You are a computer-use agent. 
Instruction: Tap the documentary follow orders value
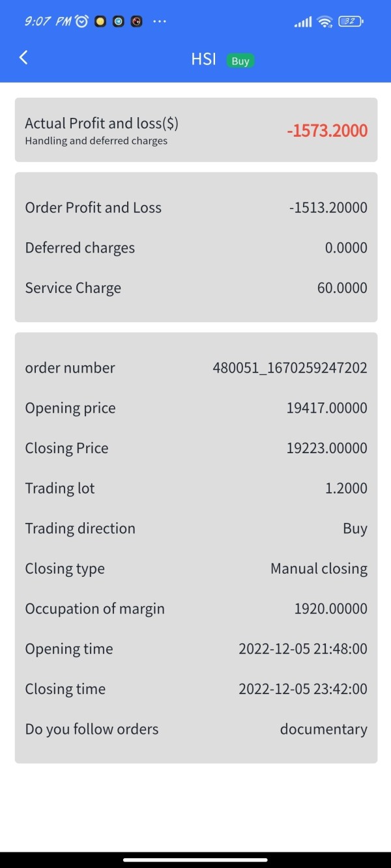(x=323, y=729)
